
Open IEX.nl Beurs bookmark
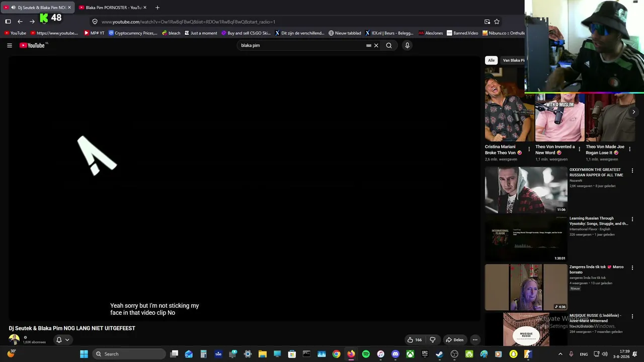click(389, 33)
